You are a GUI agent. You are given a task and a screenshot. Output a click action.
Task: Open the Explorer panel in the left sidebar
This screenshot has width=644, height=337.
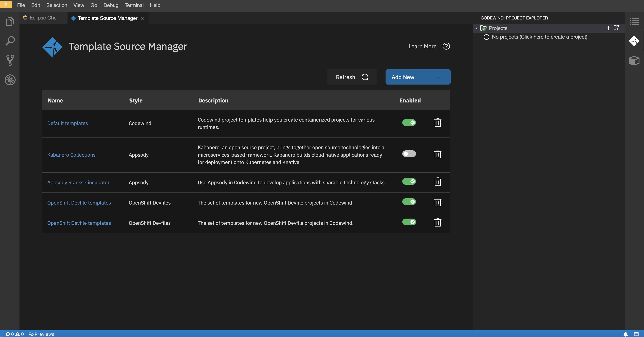[x=10, y=21]
